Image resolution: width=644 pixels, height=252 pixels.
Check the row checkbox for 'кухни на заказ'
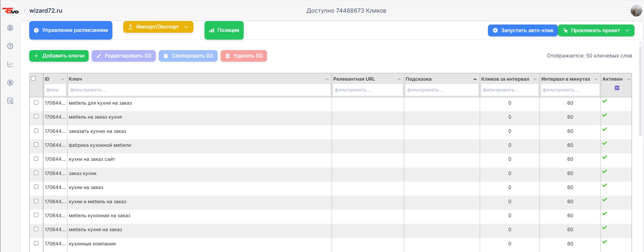(36, 187)
